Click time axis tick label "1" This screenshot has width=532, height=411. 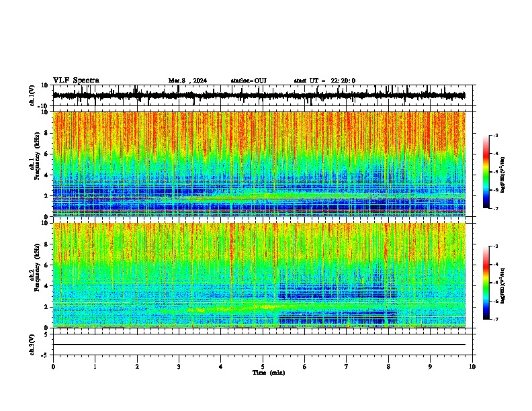click(x=95, y=367)
